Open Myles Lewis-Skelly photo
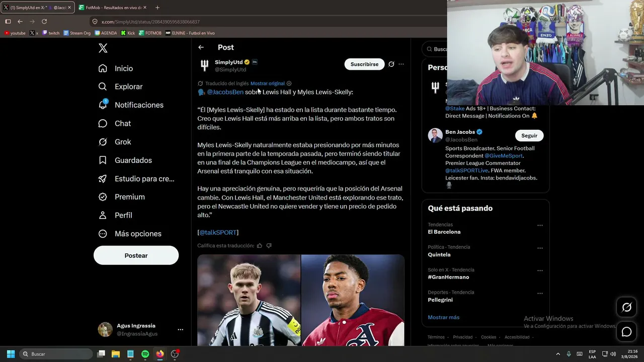Viewport: 644px width, 362px height. (x=353, y=300)
